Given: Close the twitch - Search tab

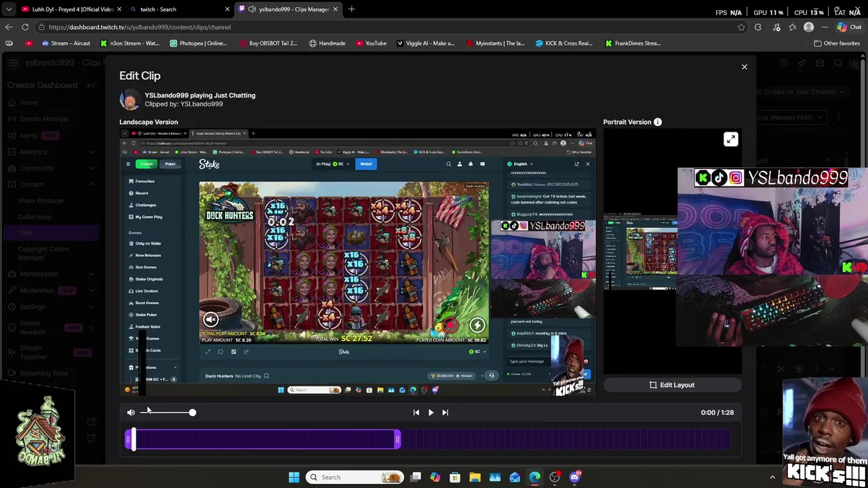Looking at the screenshot, I should click(x=227, y=9).
